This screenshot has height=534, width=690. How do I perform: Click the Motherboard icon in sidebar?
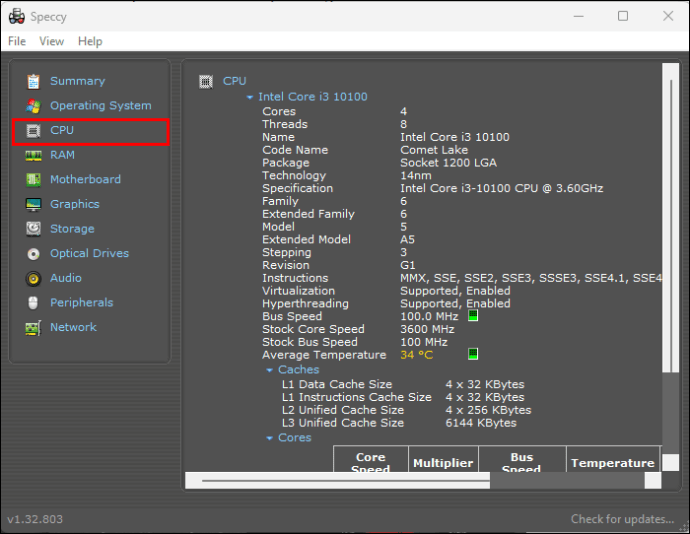click(x=33, y=180)
